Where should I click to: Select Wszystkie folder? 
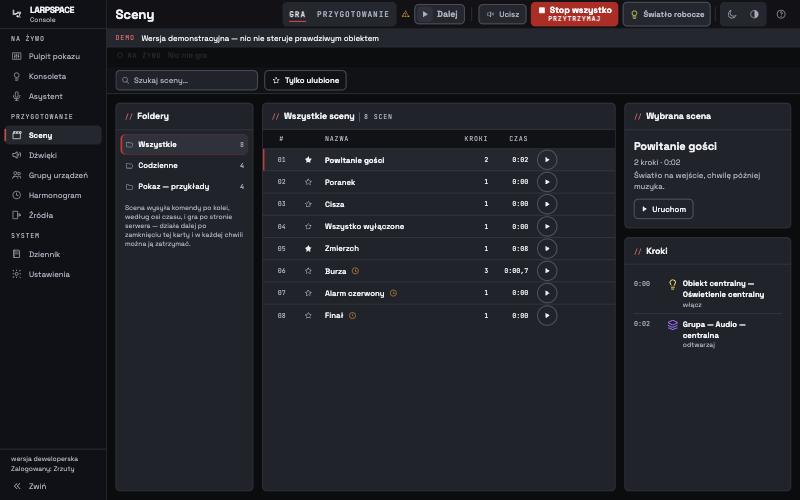coord(184,144)
